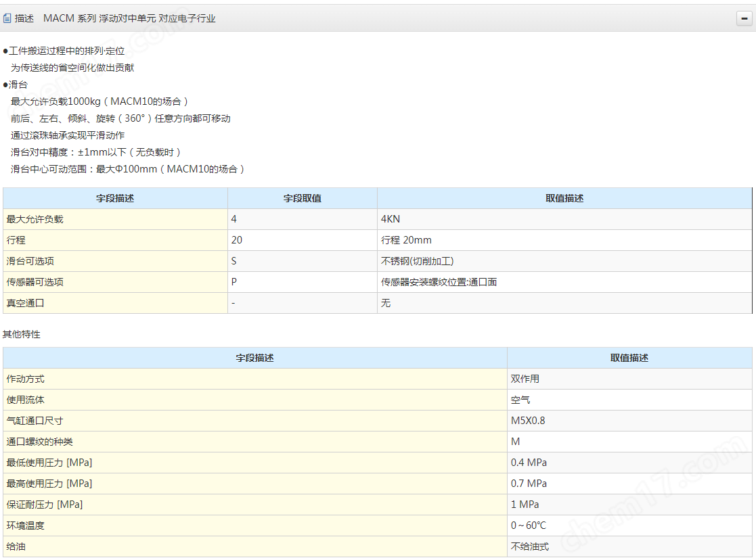Click the 字段描述 header in the 其他特性 table
This screenshot has width=756, height=560.
coord(254,358)
